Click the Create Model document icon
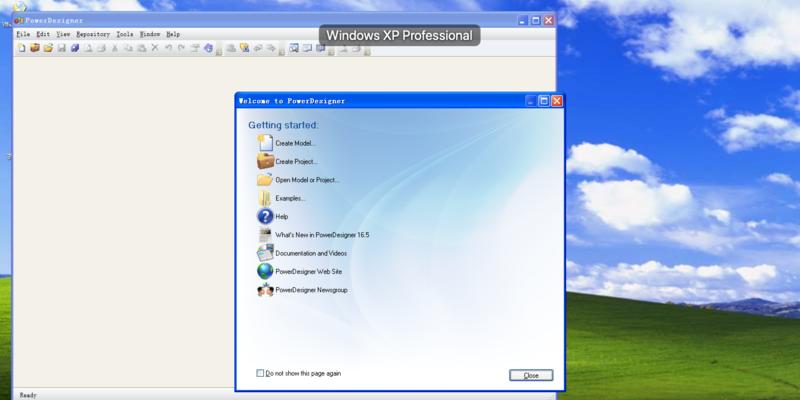Screen dimensions: 800x400 265,143
